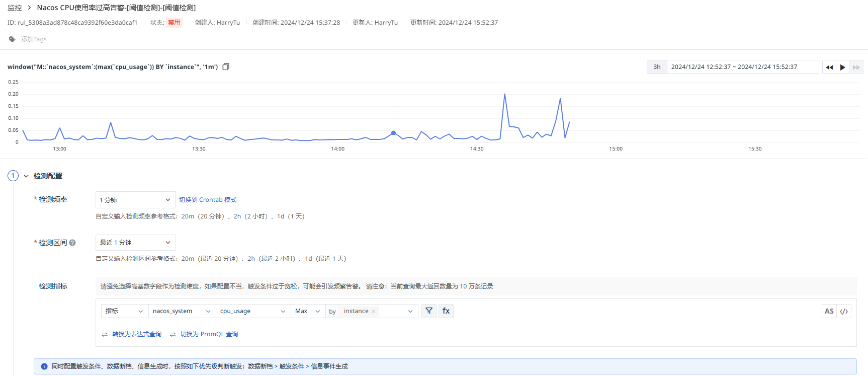Viewport: 868px width, 376px height.
Task: Add a function with fx
Action: pyautogui.click(x=446, y=311)
